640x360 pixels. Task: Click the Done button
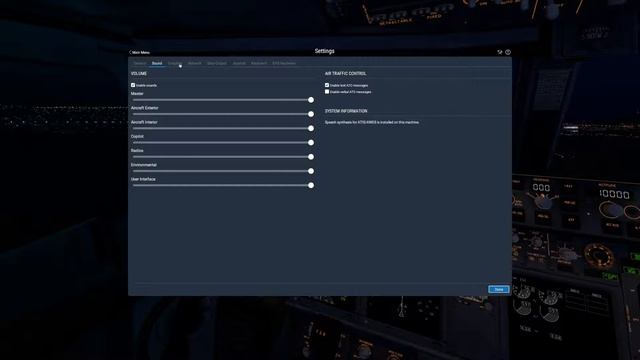499,289
